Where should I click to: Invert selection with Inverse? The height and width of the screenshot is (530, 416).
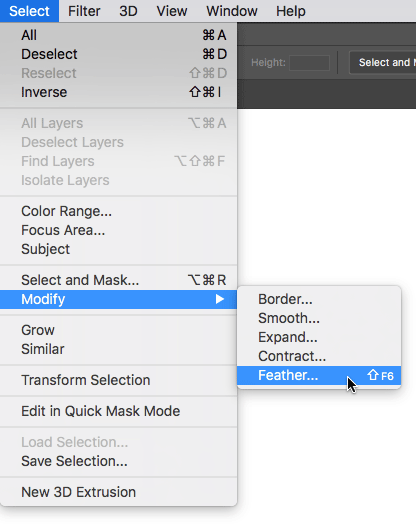pos(118,92)
